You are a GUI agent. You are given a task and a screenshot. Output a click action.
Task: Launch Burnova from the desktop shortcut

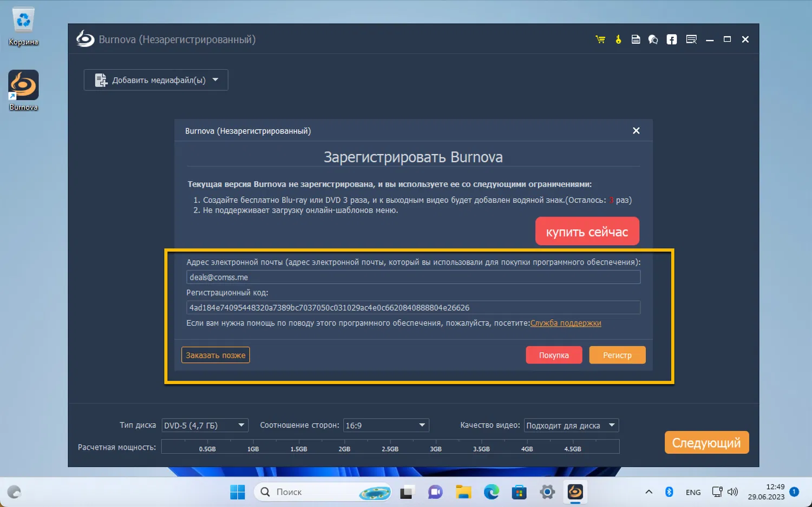(23, 85)
